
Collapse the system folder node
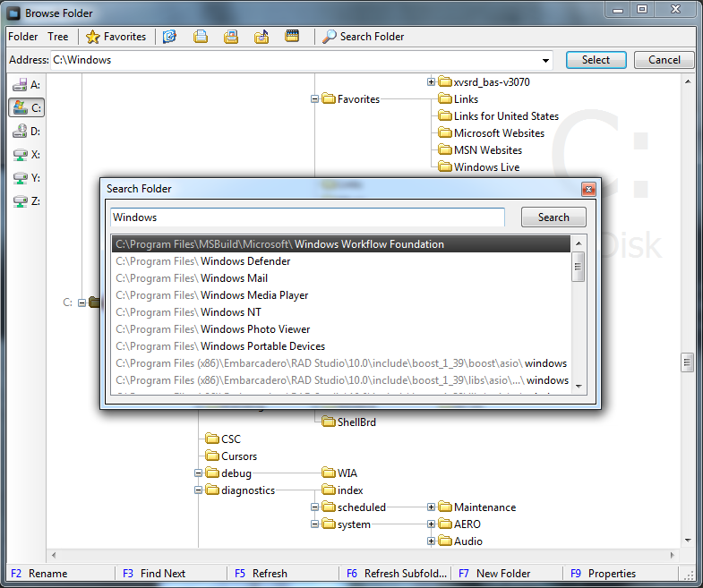pos(314,524)
